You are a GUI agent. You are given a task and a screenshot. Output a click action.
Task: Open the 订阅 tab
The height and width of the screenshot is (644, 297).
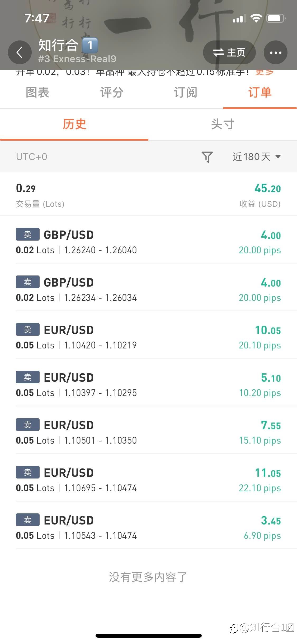point(186,93)
